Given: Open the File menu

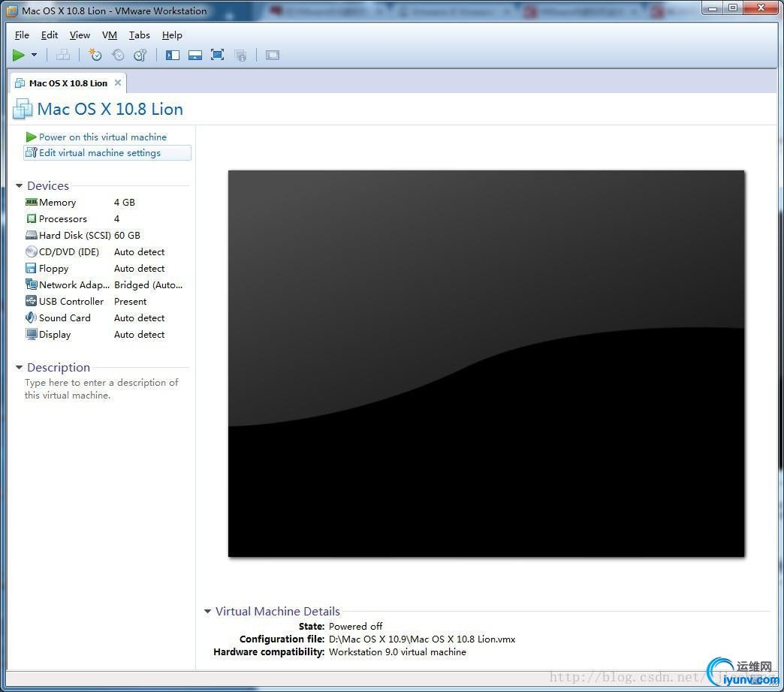Looking at the screenshot, I should coord(22,35).
